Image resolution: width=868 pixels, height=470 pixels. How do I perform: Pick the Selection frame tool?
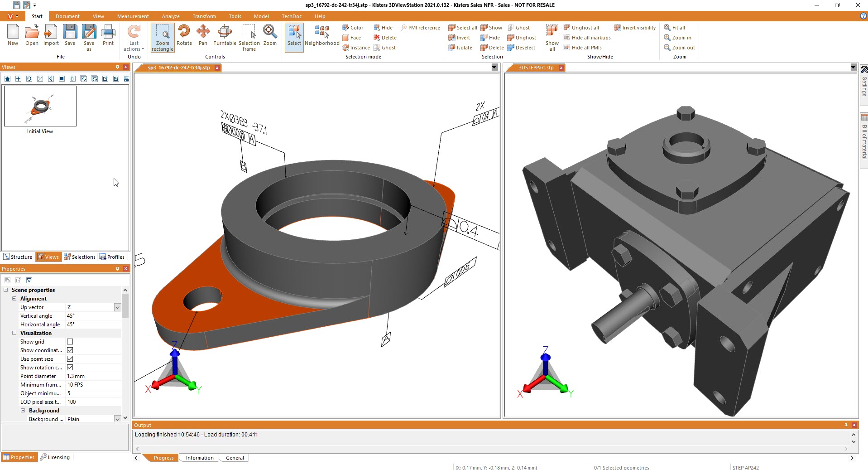[x=249, y=38]
